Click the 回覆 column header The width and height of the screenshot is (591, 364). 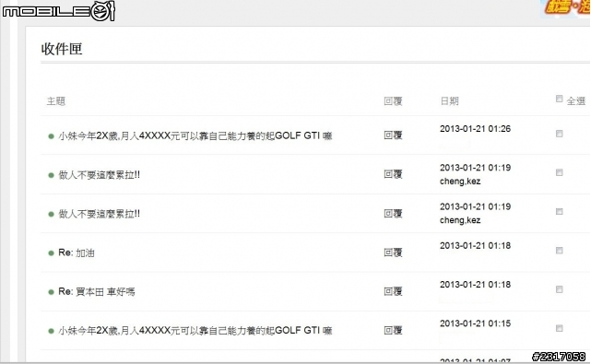click(x=393, y=101)
